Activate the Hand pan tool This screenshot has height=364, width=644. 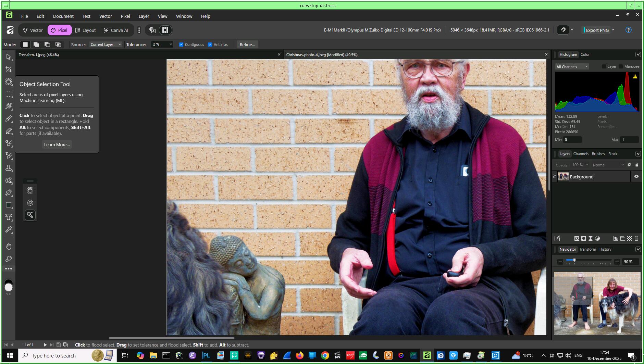coord(9,247)
